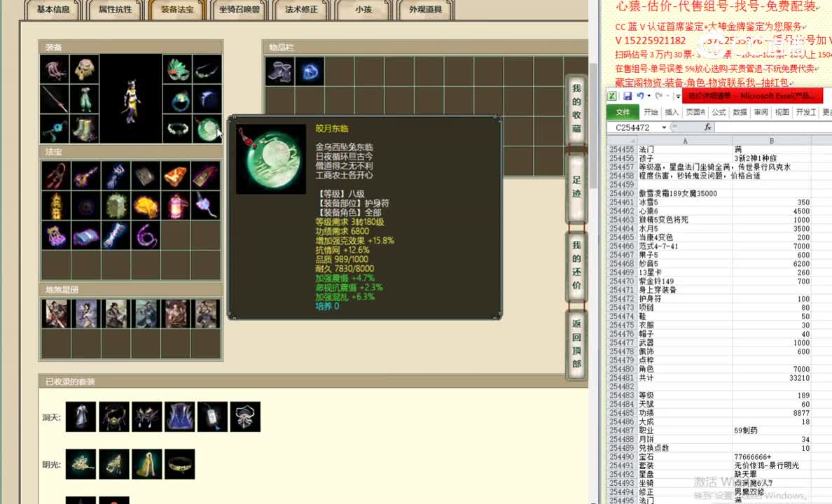This screenshot has width=832, height=504.
Task: Open the Excel 视图 ribbon tab
Action: pos(782,112)
